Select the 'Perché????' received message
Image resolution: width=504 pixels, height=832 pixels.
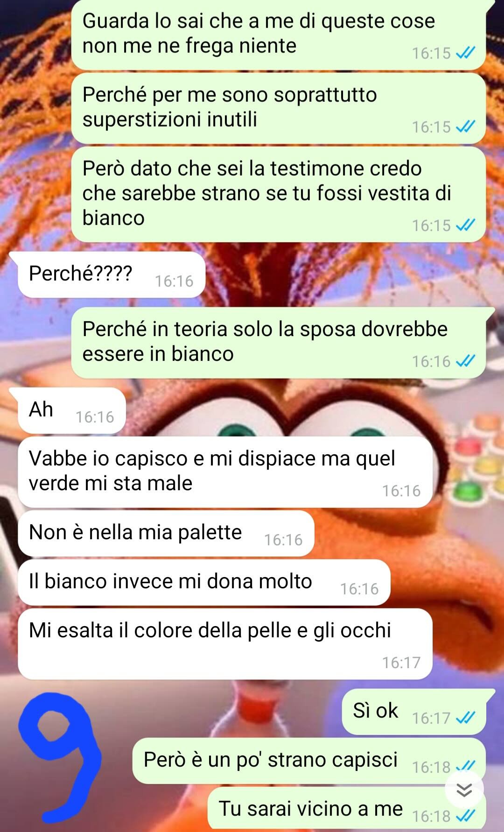(x=112, y=275)
